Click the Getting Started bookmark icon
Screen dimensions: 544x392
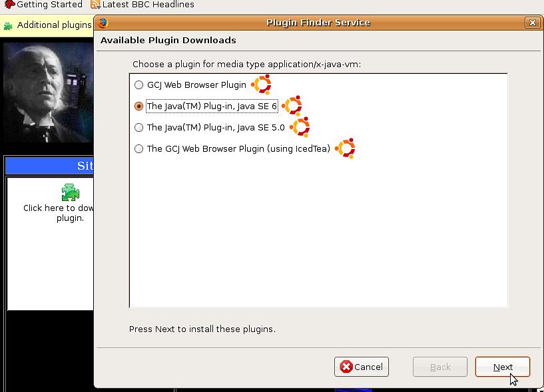click(9, 5)
